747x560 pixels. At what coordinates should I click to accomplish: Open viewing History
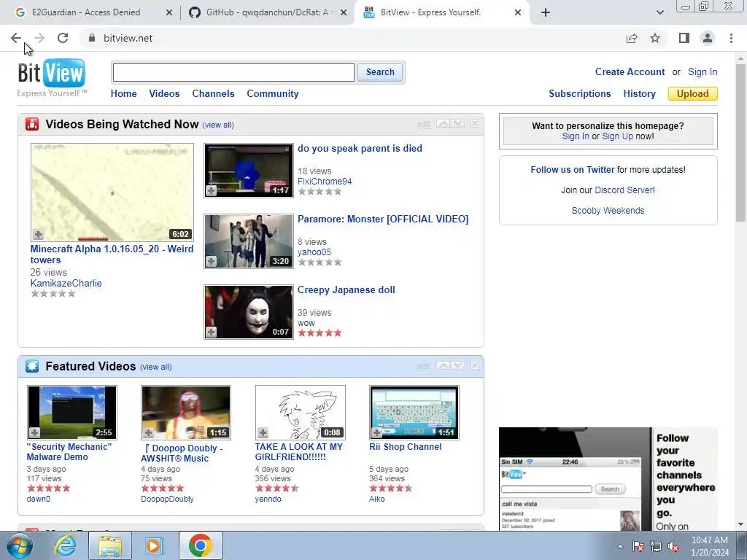point(639,94)
